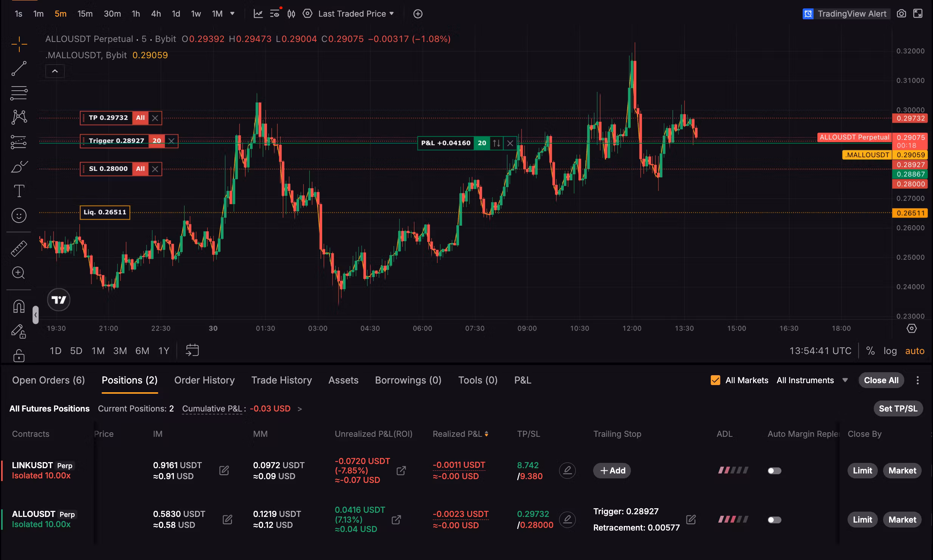This screenshot has height=560, width=933.
Task: Take a chart snapshot with camera icon
Action: click(x=902, y=14)
